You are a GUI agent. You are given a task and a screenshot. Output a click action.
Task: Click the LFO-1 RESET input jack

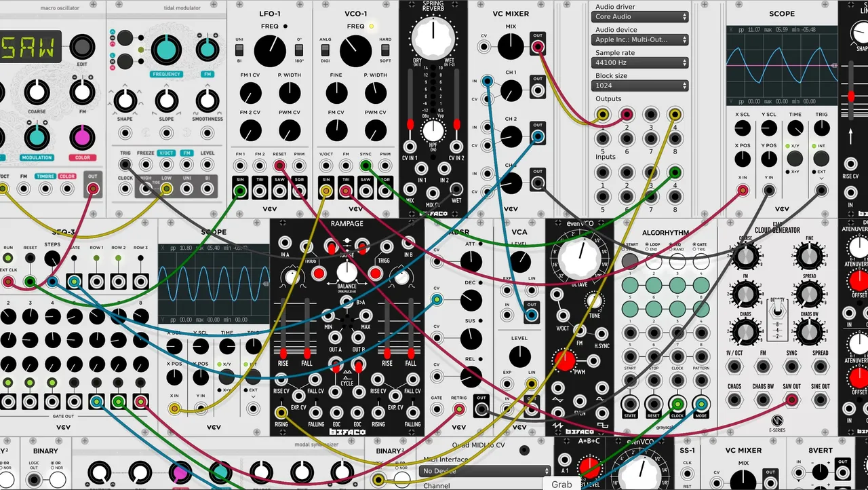tap(279, 165)
